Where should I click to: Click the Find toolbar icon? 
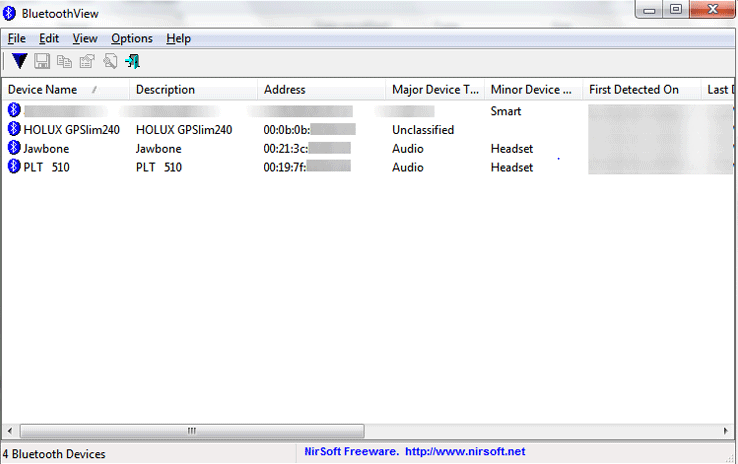coord(110,62)
